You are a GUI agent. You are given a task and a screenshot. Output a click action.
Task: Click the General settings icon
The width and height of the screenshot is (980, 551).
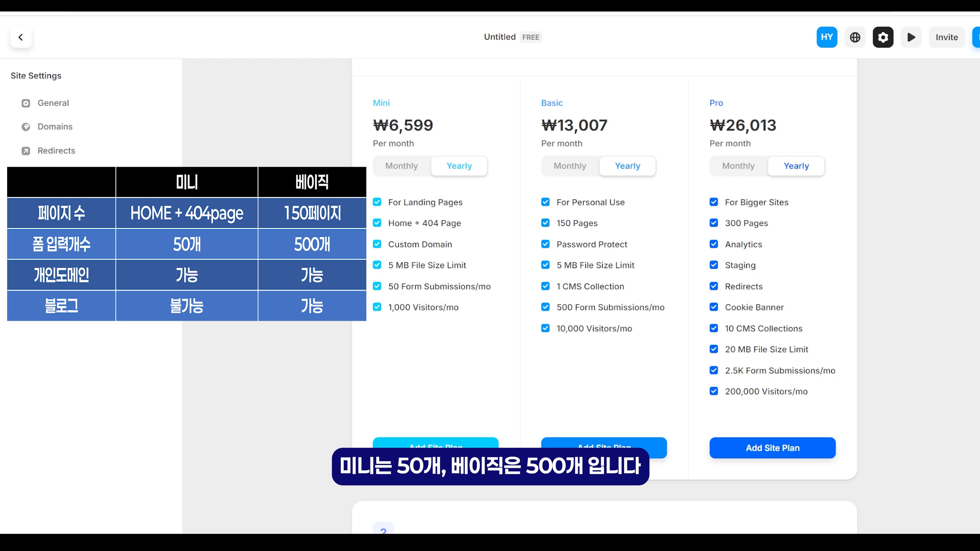[x=26, y=103]
